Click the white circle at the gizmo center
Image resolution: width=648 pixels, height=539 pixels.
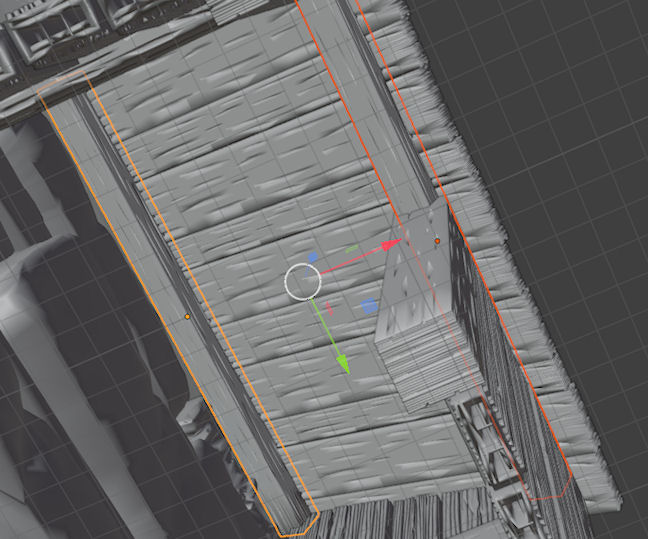[302, 282]
